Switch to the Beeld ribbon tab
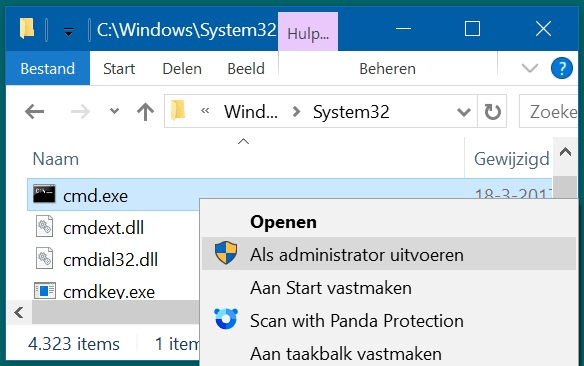The width and height of the screenshot is (584, 366). 246,69
